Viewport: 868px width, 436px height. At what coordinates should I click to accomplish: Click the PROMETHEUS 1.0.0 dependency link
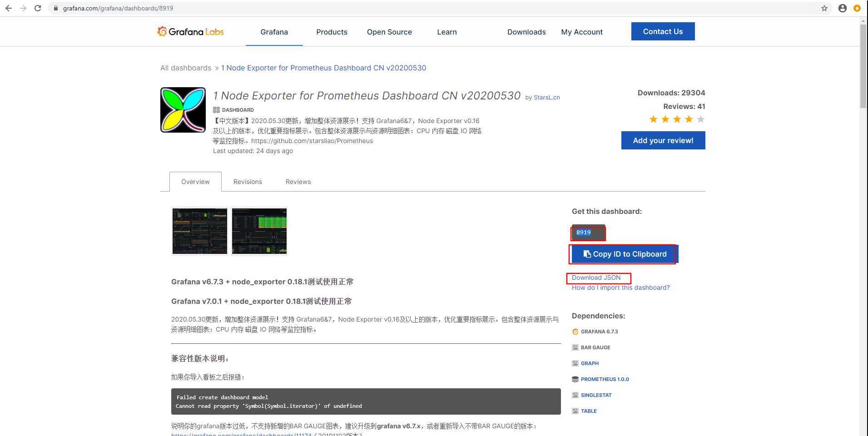[x=605, y=379]
